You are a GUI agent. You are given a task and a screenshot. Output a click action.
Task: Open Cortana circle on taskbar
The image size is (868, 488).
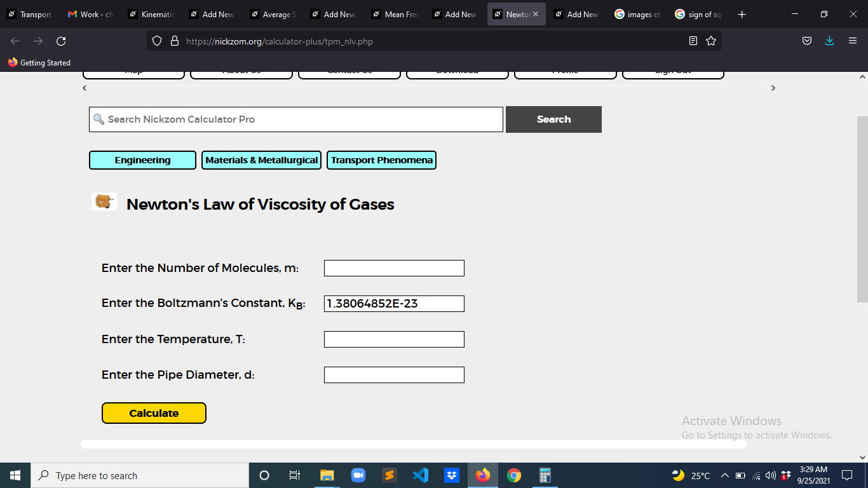click(264, 475)
